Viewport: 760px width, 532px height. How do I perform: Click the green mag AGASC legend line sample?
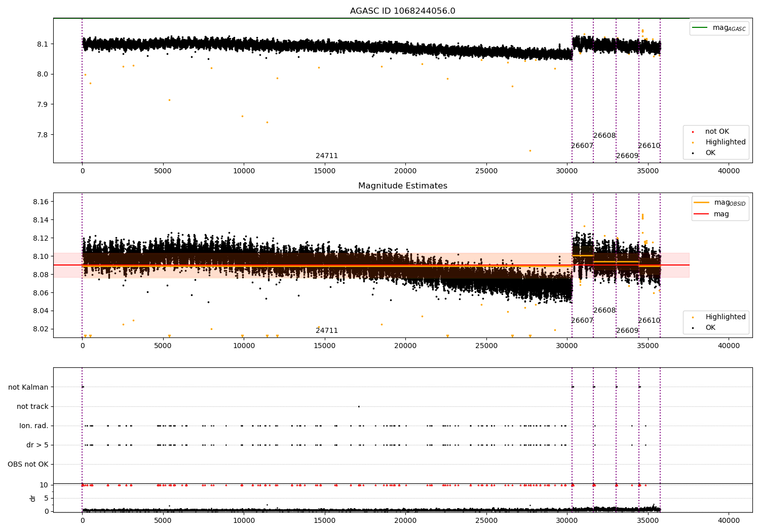click(x=700, y=28)
